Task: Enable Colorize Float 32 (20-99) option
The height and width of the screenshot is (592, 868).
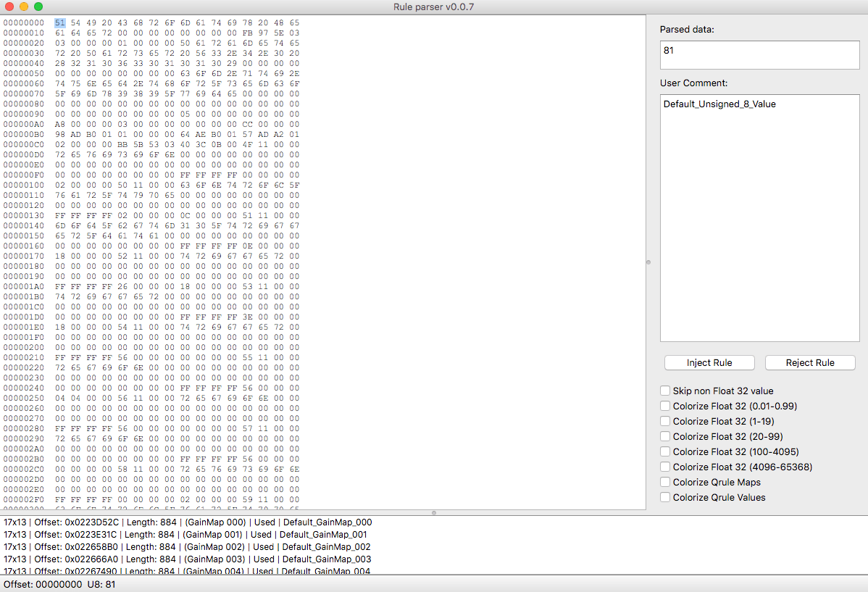Action: pos(665,437)
